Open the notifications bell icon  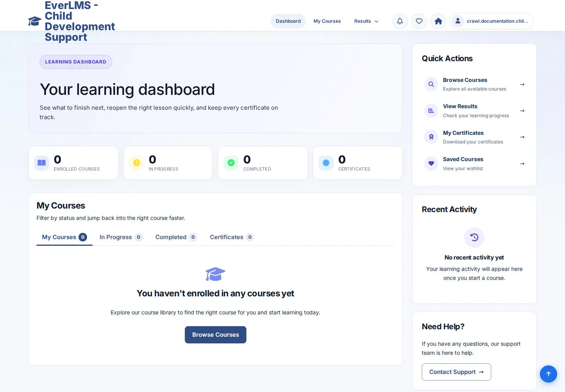point(400,21)
